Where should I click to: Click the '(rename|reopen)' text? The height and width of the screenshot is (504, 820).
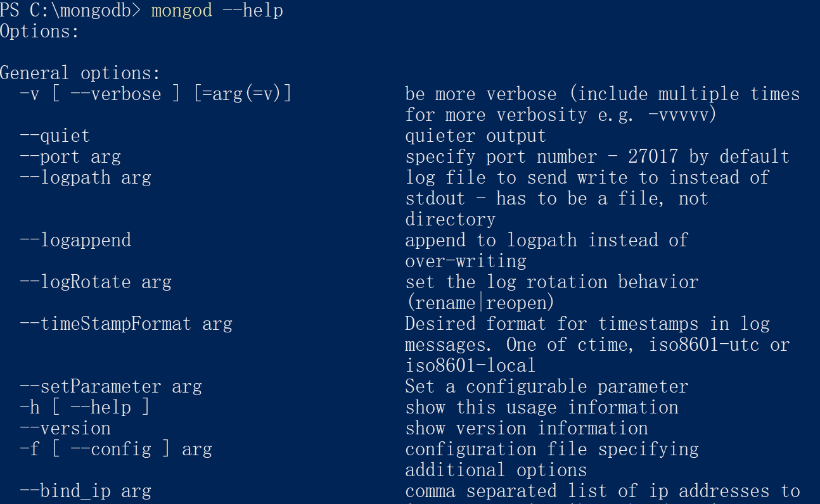click(480, 303)
